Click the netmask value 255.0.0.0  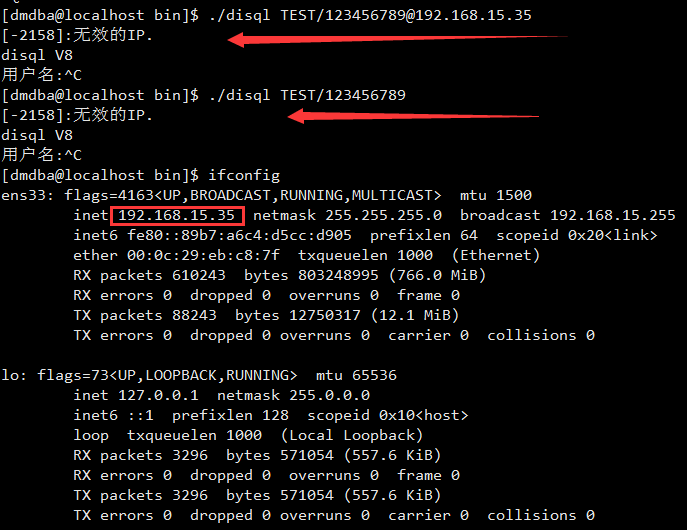[x=329, y=396]
